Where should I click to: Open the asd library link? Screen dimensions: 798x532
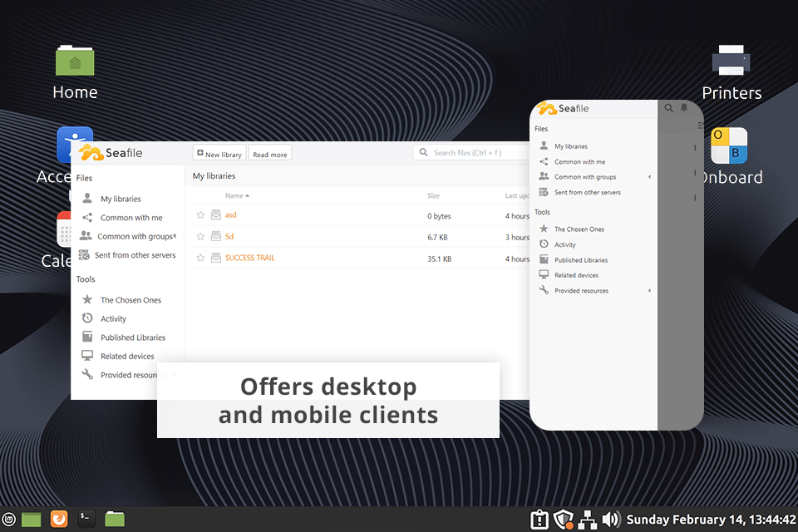tap(230, 214)
